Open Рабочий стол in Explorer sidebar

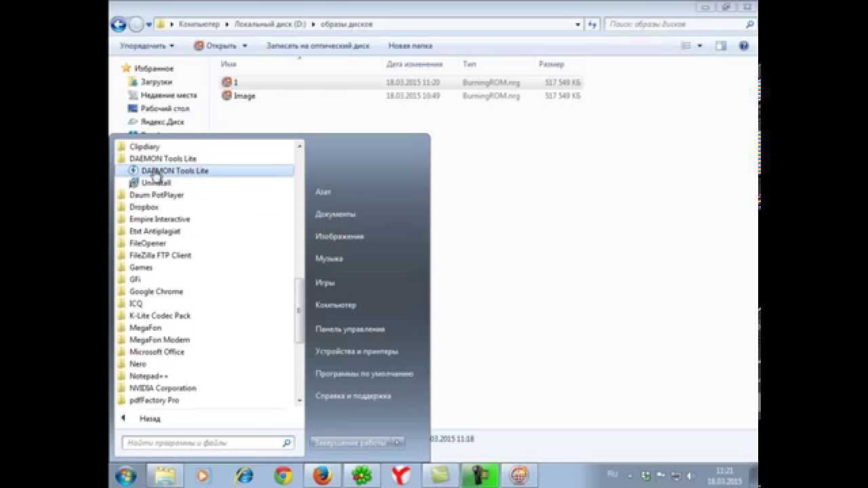[x=165, y=108]
